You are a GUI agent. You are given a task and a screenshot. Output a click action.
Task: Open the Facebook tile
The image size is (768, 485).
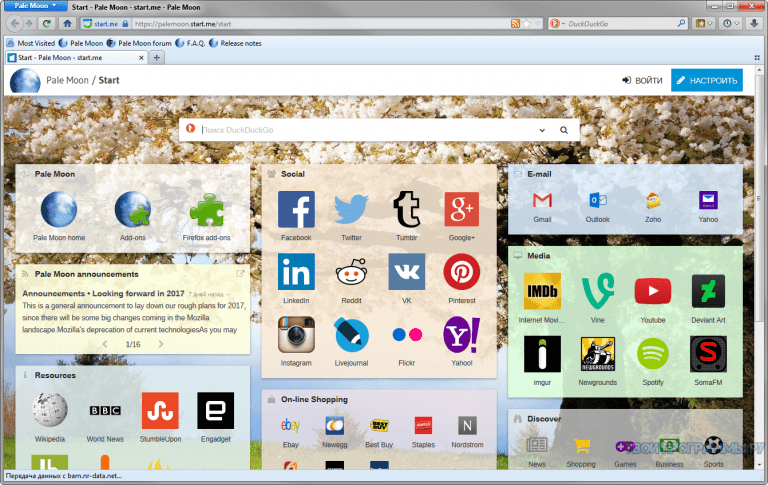coord(296,209)
